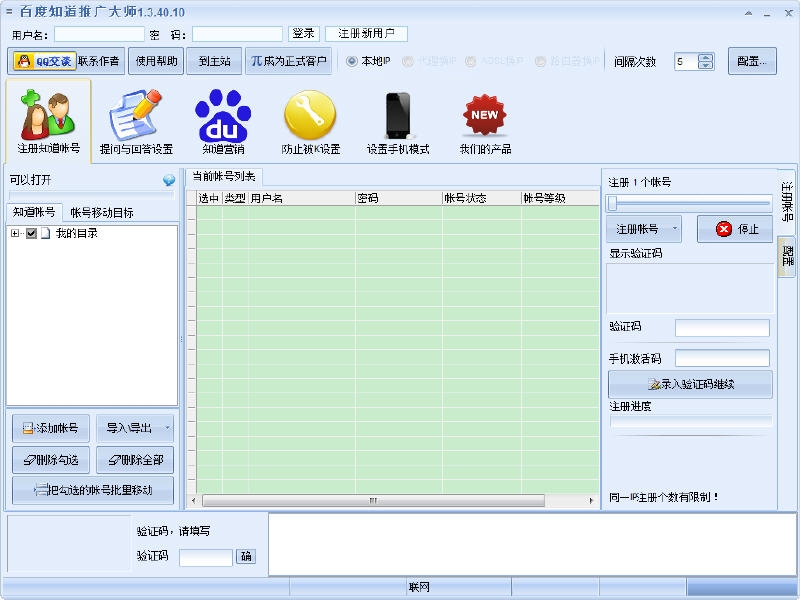This screenshot has height=600, width=800.
Task: Focus the 用户名 input field
Action: (99, 34)
